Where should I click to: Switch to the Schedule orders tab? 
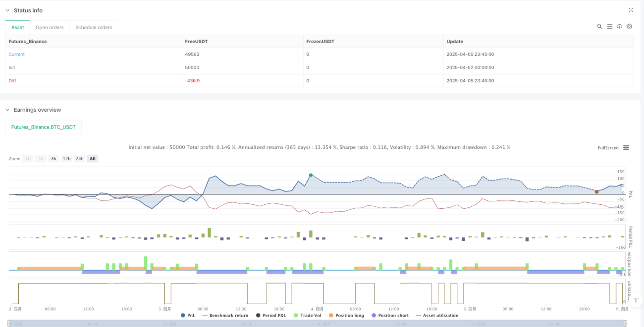[94, 27]
